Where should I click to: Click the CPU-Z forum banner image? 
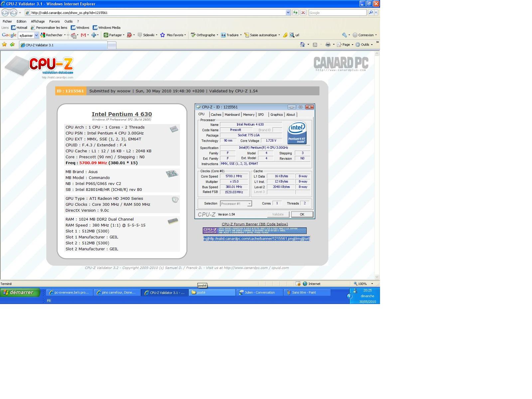pyautogui.click(x=255, y=230)
